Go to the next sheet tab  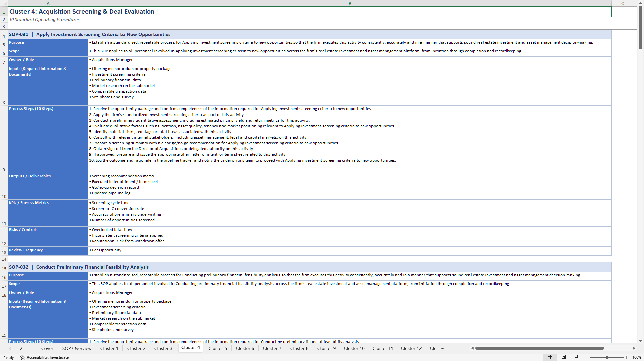[x=21, y=348]
